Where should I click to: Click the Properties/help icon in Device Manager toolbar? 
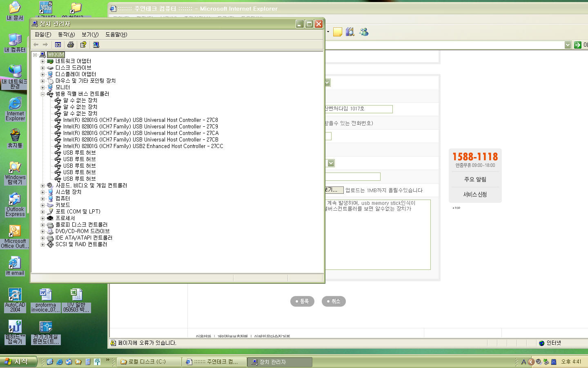[83, 45]
